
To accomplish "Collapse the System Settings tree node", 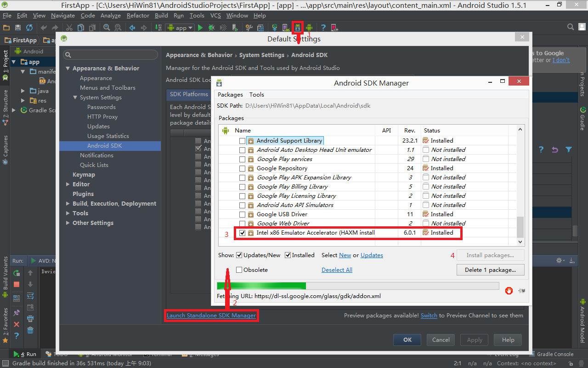I will 75,98.
